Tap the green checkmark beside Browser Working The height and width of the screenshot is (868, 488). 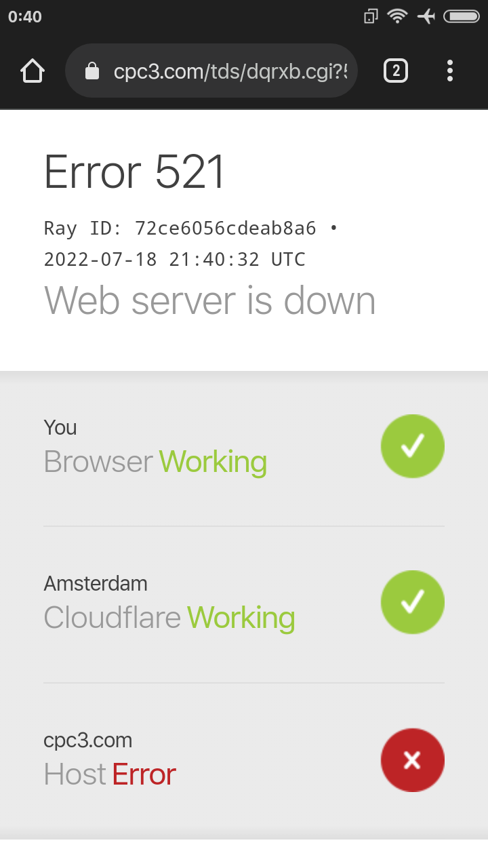[x=412, y=446]
